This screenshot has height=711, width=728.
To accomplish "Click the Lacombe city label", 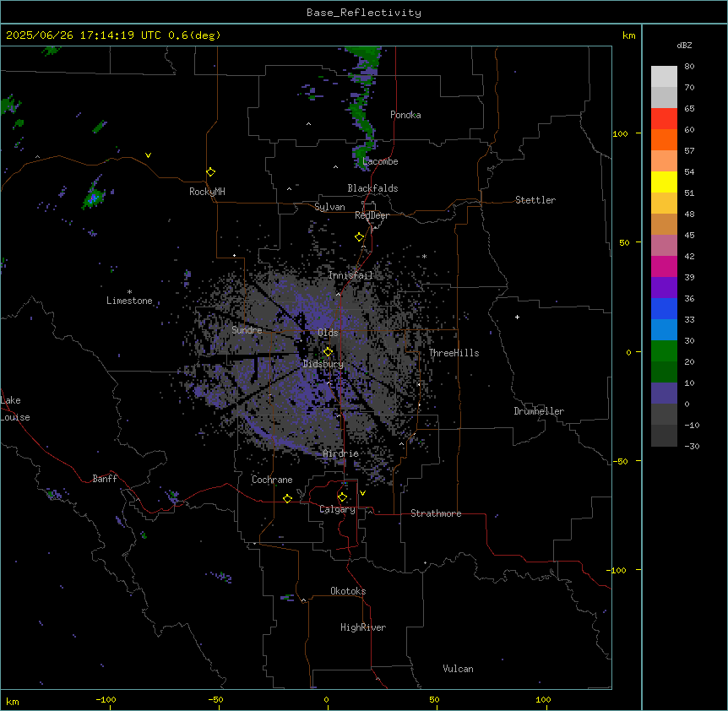I will pos(380,161).
